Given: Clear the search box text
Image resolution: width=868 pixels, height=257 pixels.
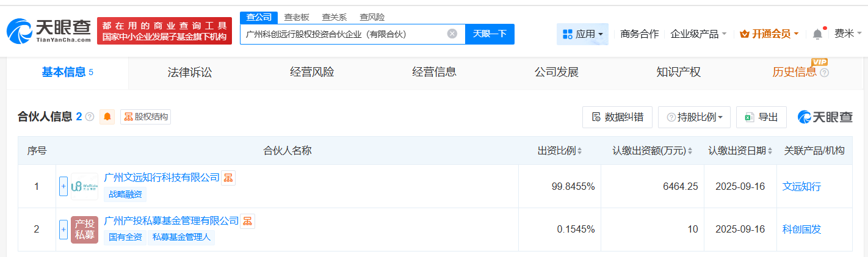Looking at the screenshot, I should click(452, 34).
